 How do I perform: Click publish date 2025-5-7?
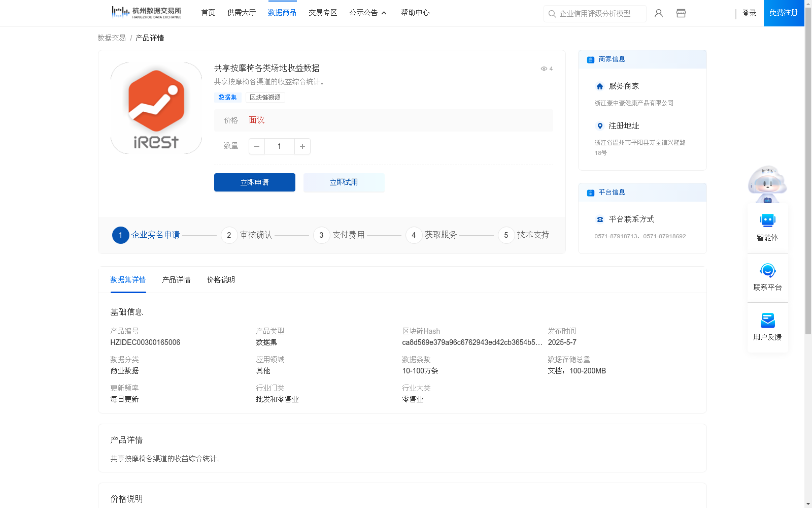pyautogui.click(x=562, y=342)
